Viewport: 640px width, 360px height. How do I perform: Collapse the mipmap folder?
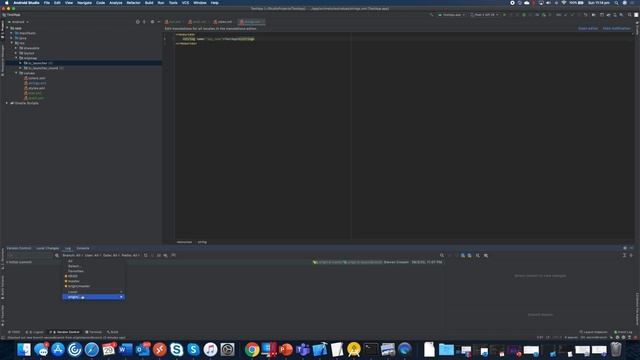click(x=16, y=58)
